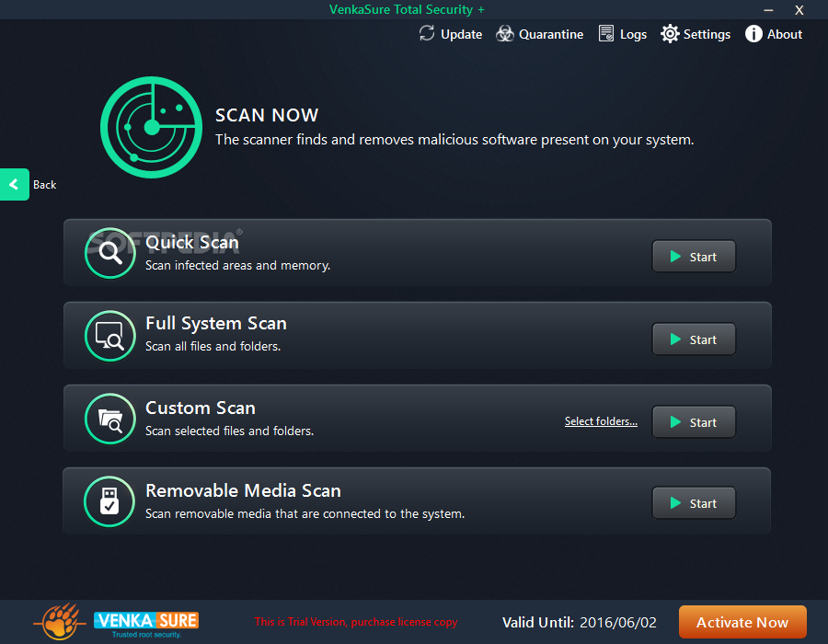Viewport: 828px width, 644px height.
Task: Start the Custom Scan
Action: (x=694, y=422)
